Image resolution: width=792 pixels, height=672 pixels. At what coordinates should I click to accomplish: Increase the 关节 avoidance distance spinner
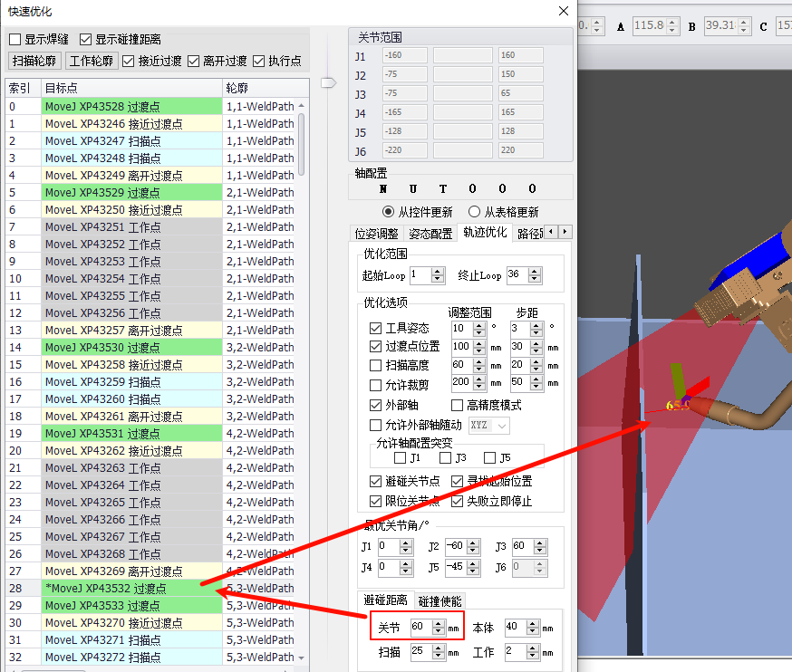click(439, 622)
